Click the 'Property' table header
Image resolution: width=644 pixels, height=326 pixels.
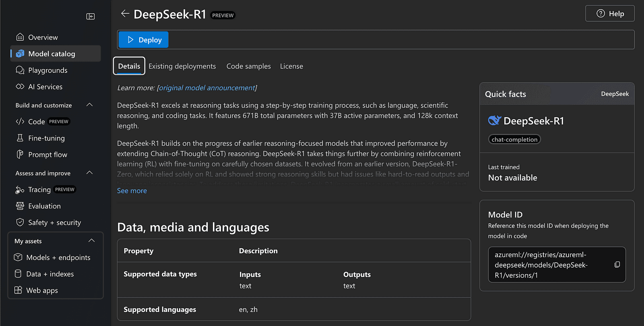click(138, 251)
